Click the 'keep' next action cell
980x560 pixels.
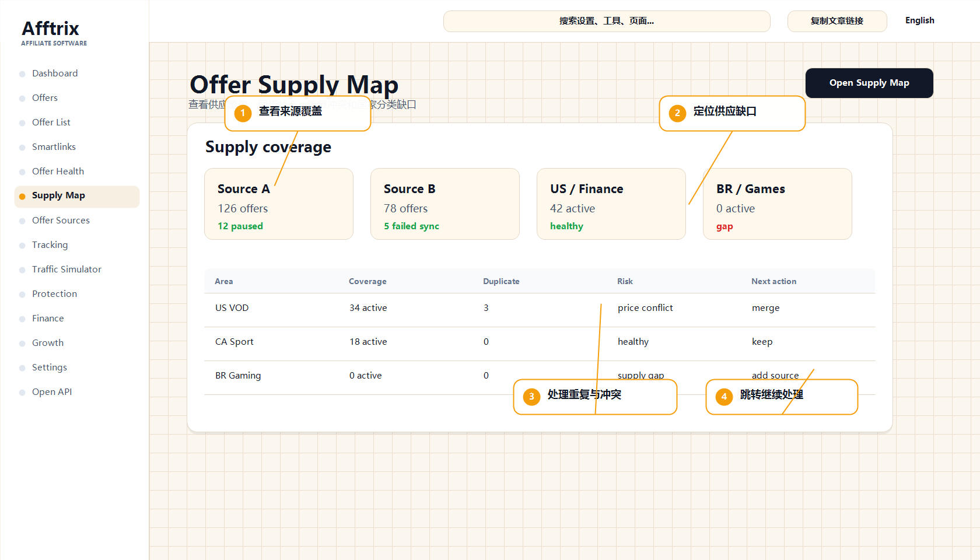pyautogui.click(x=762, y=342)
